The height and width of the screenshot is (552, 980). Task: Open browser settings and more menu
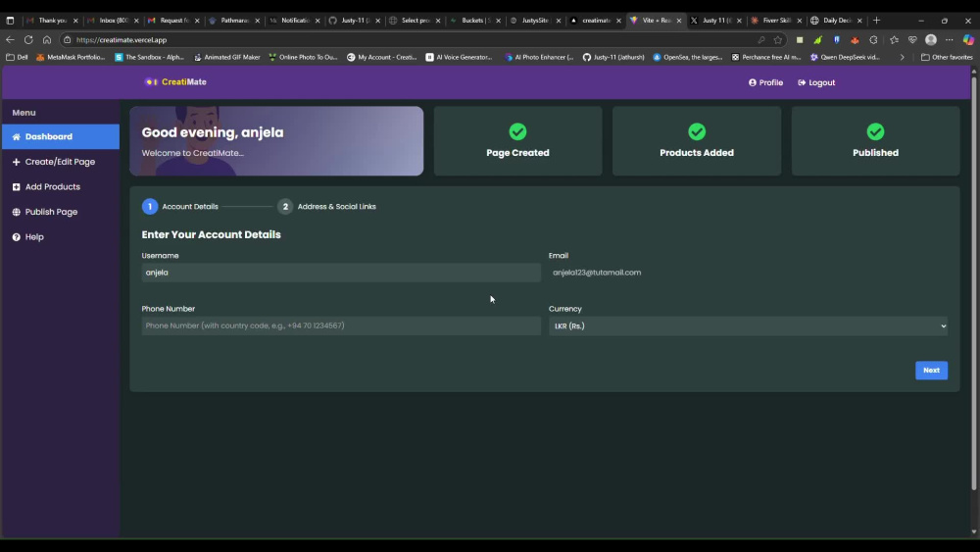click(x=950, y=39)
